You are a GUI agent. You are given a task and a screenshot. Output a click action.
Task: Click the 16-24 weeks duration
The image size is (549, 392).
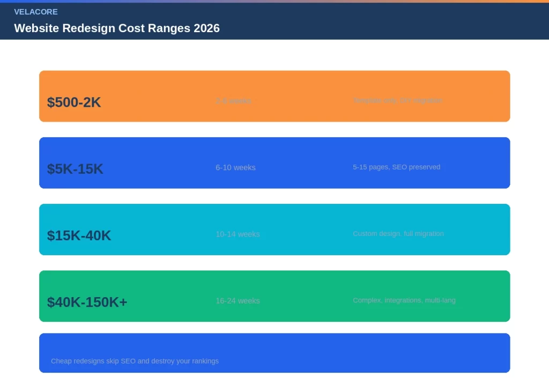(x=238, y=300)
